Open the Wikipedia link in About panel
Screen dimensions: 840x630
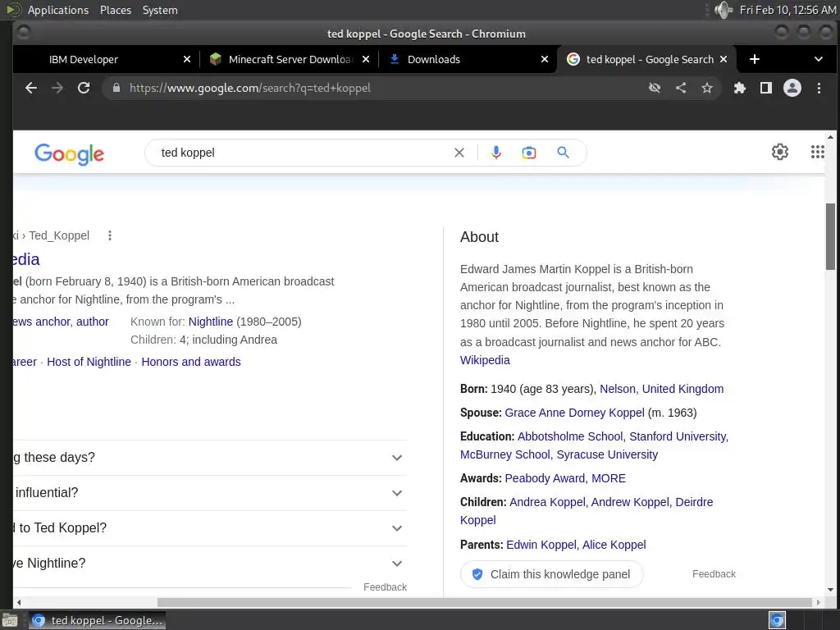[485, 360]
